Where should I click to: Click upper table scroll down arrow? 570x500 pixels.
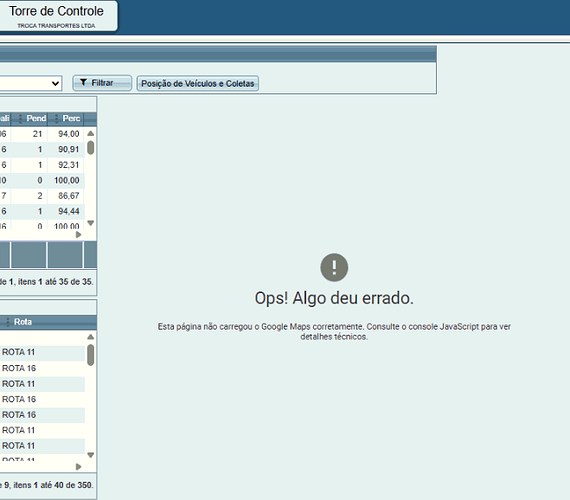pos(91,223)
